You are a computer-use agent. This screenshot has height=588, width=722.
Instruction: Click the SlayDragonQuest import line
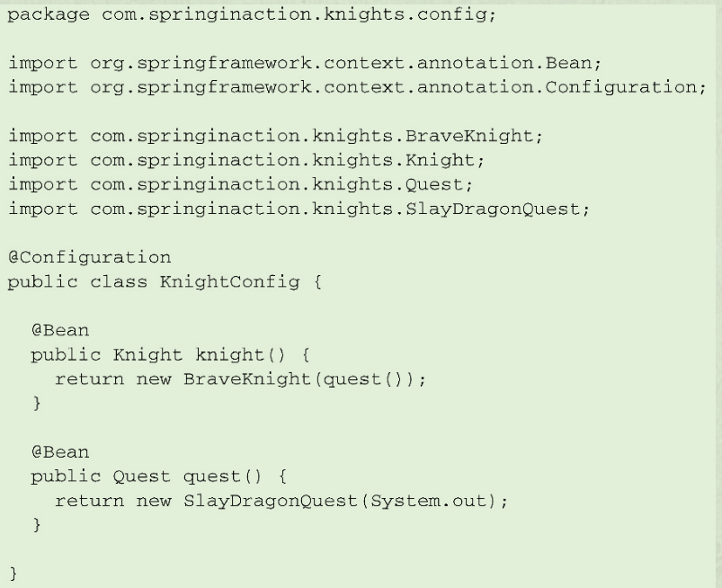pyautogui.click(x=299, y=209)
